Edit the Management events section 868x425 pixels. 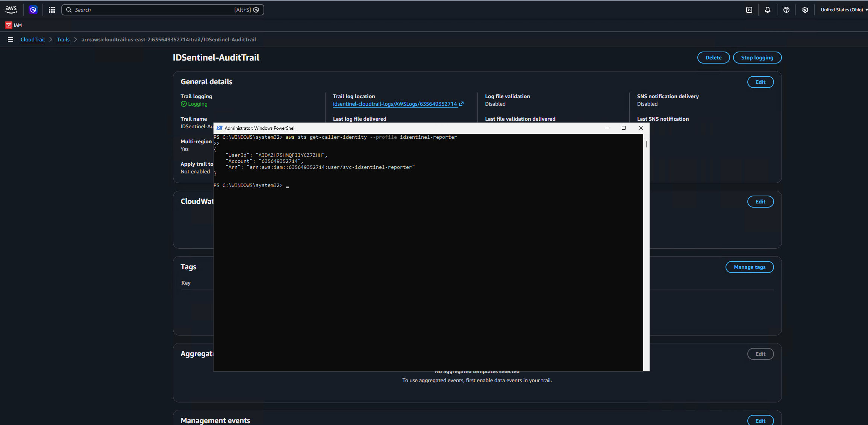(x=760, y=420)
